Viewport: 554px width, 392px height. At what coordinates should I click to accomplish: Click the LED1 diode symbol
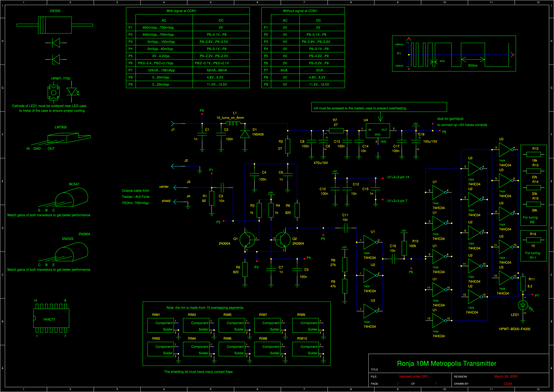pos(523,305)
